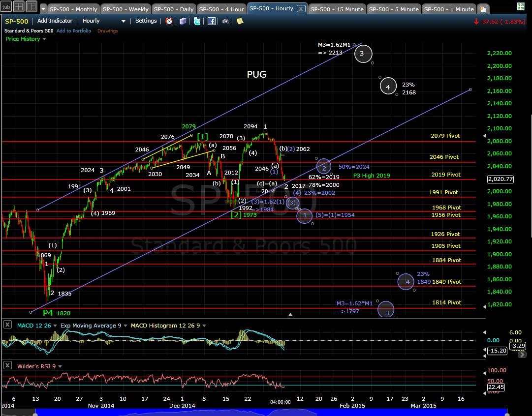Click the blue time range scrollbar

(271, 413)
